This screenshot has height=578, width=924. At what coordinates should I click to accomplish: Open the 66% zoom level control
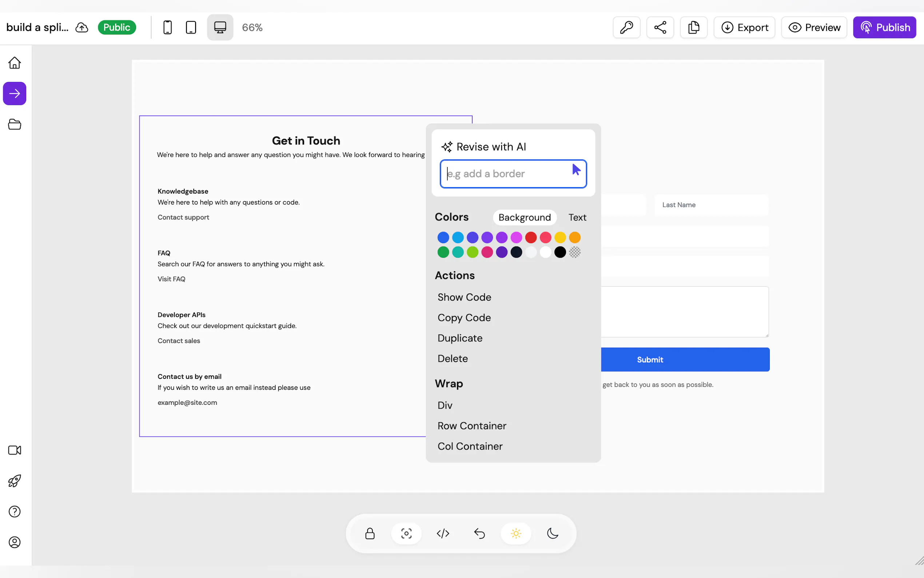click(x=252, y=28)
